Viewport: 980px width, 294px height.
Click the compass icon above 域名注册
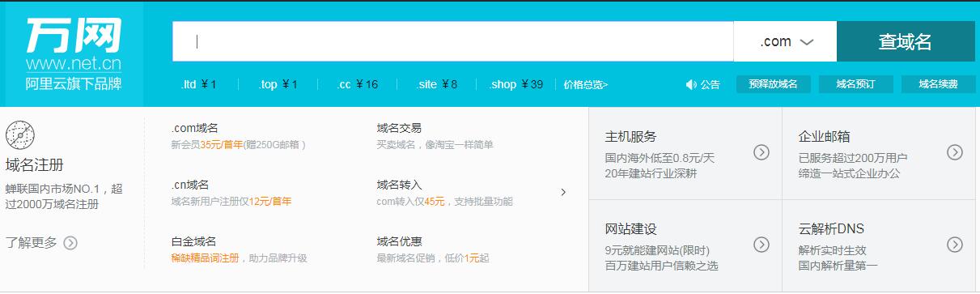[x=20, y=134]
